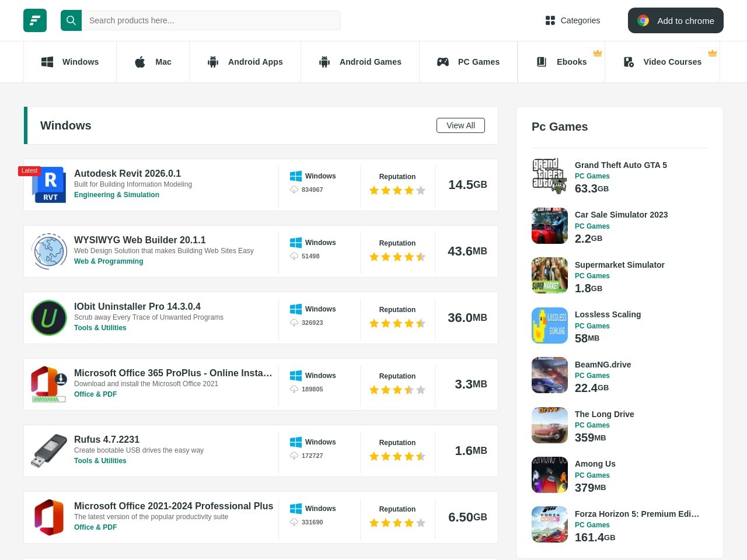747x560 pixels.
Task: Open Tools & Utilities under Rufus
Action: 100,461
